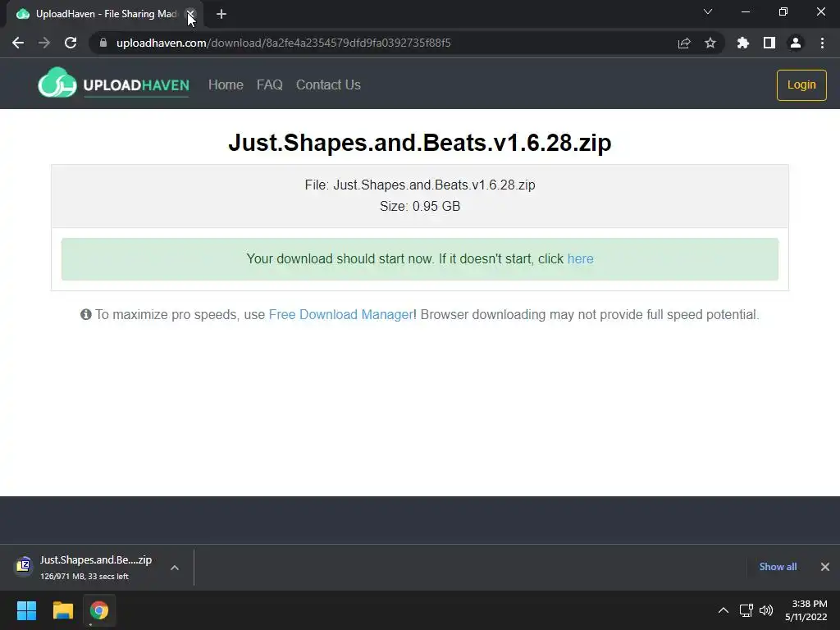Viewport: 840px width, 630px height.
Task: Click the '126/971 MB, 33 secs left' status
Action: click(x=84, y=577)
